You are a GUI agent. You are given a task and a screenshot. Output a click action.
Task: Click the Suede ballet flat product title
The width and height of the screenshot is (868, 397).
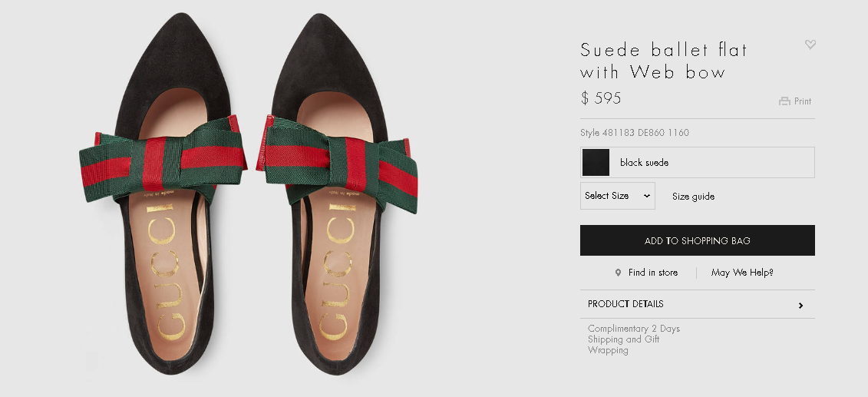(664, 61)
